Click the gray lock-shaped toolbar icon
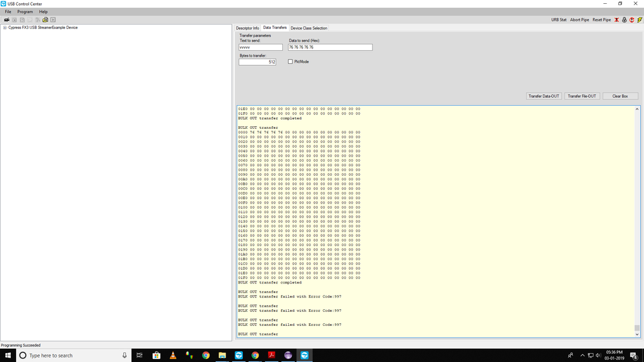The image size is (644, 362). (x=624, y=20)
